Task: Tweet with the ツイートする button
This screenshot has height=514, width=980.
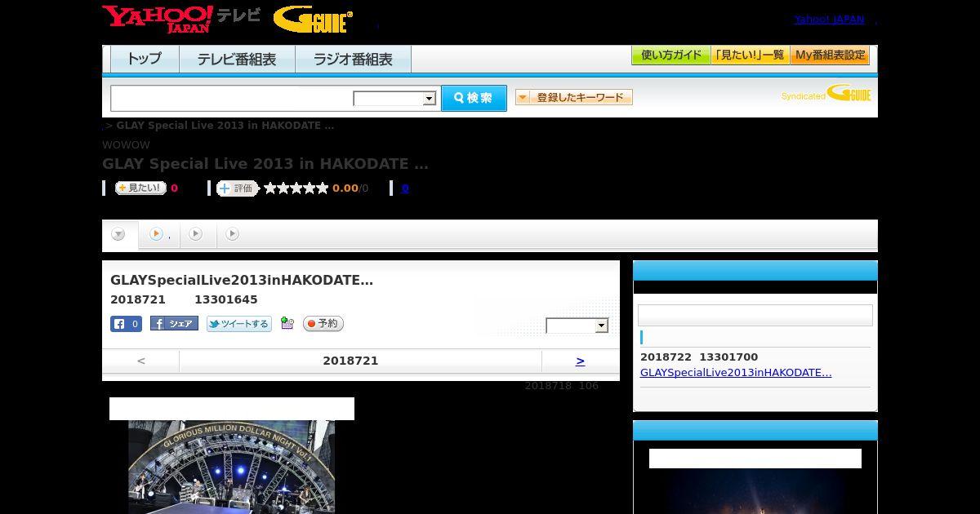Action: point(238,324)
